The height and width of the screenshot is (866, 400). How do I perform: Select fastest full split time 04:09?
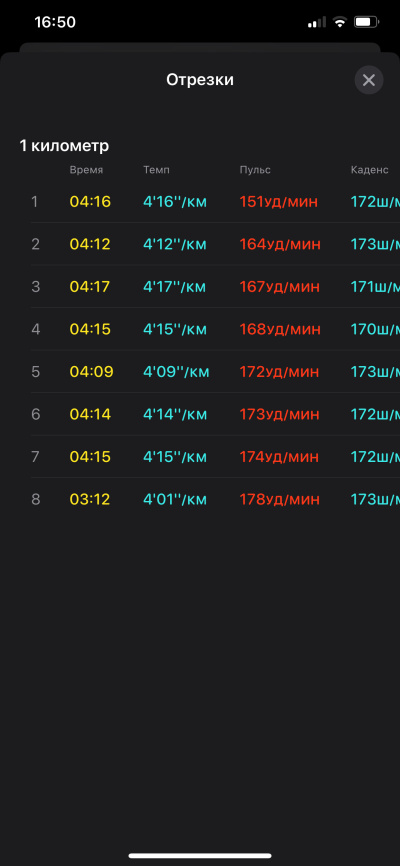click(91, 372)
